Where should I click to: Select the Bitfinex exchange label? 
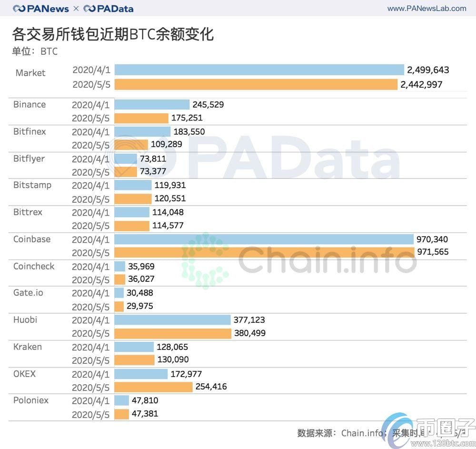(30, 131)
